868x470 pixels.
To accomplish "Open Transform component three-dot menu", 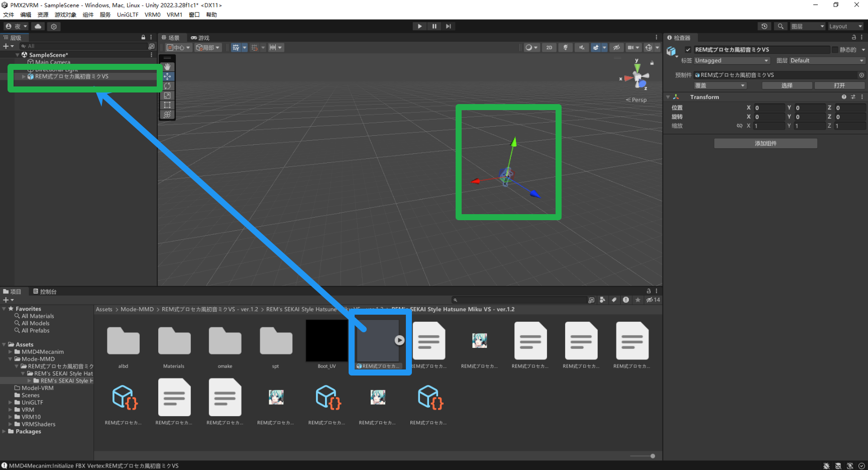I will pos(862,97).
